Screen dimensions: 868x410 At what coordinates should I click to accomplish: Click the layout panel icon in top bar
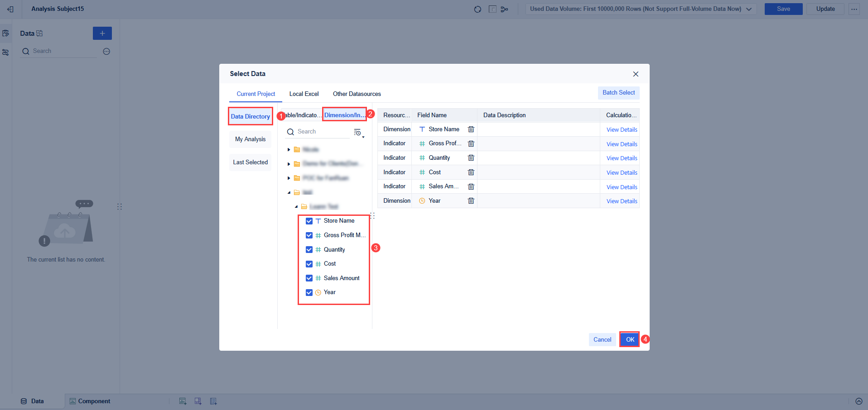[492, 9]
